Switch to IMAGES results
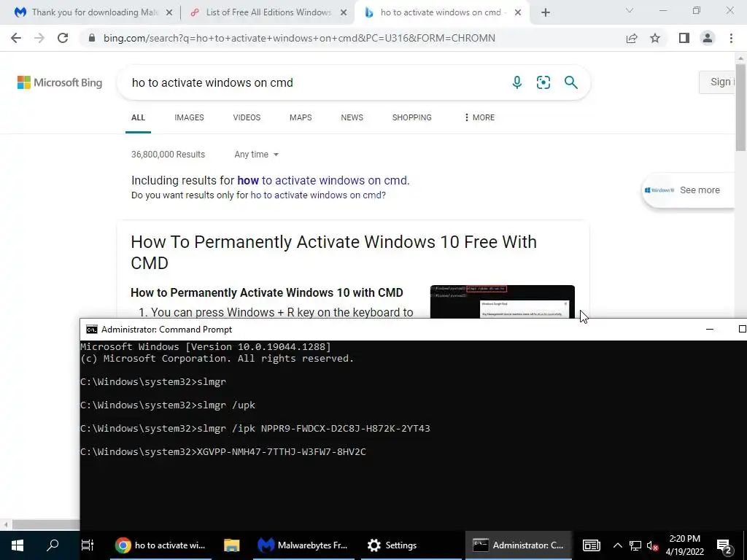The height and width of the screenshot is (560, 747). (189, 117)
